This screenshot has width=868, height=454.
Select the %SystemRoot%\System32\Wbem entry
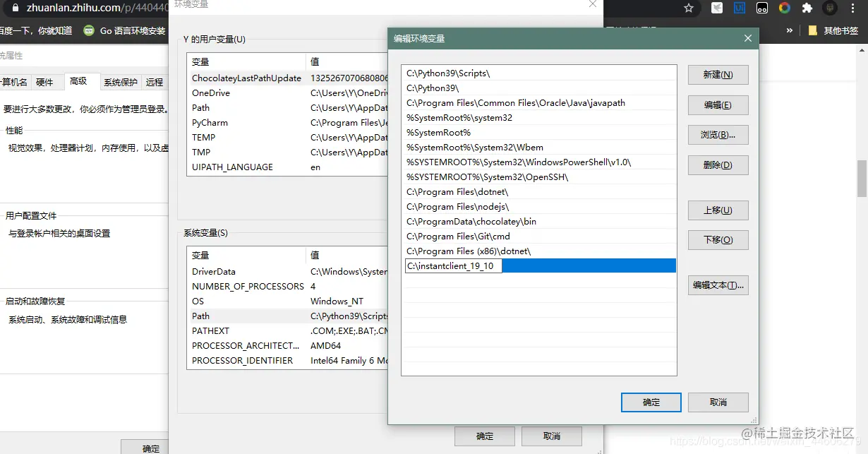539,148
